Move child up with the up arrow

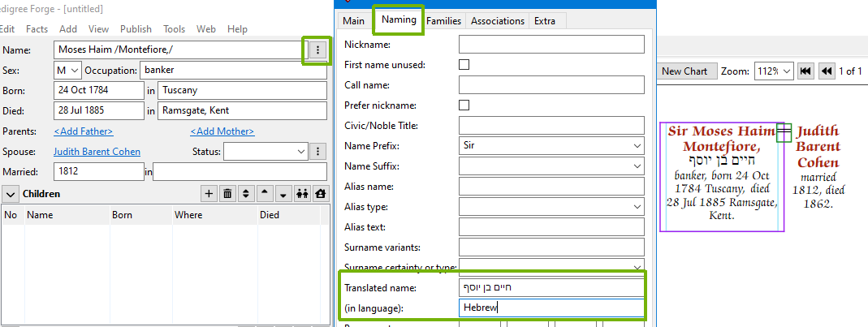click(265, 194)
